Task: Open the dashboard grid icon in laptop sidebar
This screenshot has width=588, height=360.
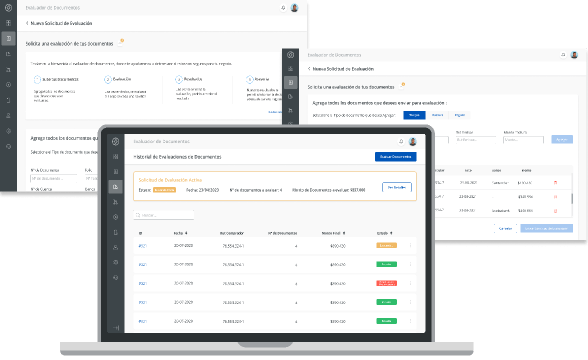Action: [x=116, y=156]
